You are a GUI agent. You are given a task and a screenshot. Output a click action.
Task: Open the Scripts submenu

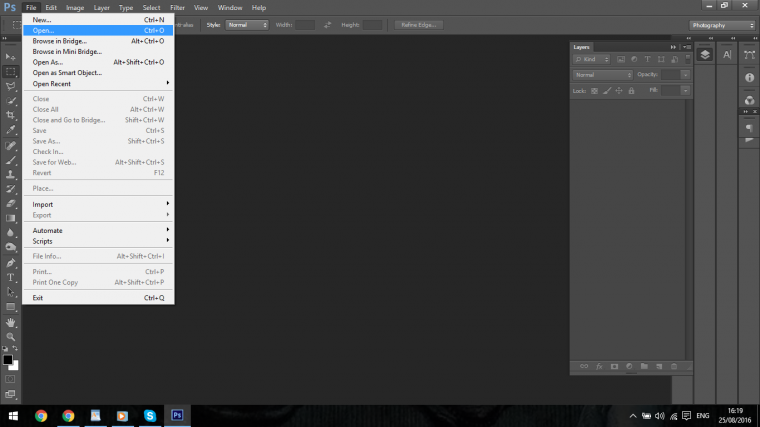(98, 241)
